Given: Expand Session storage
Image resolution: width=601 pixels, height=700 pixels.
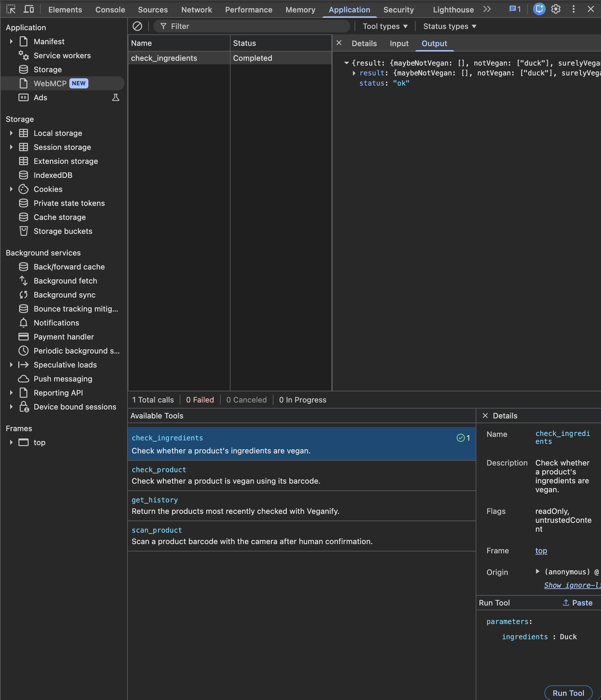Looking at the screenshot, I should [x=11, y=147].
